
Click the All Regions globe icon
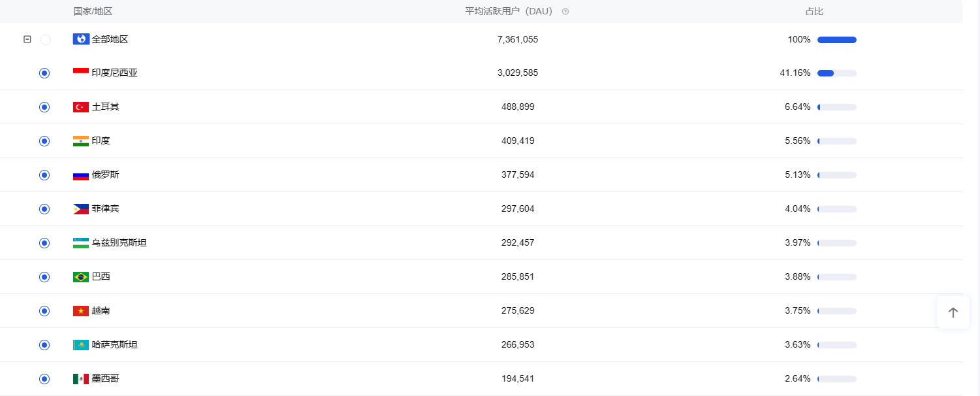point(81,39)
